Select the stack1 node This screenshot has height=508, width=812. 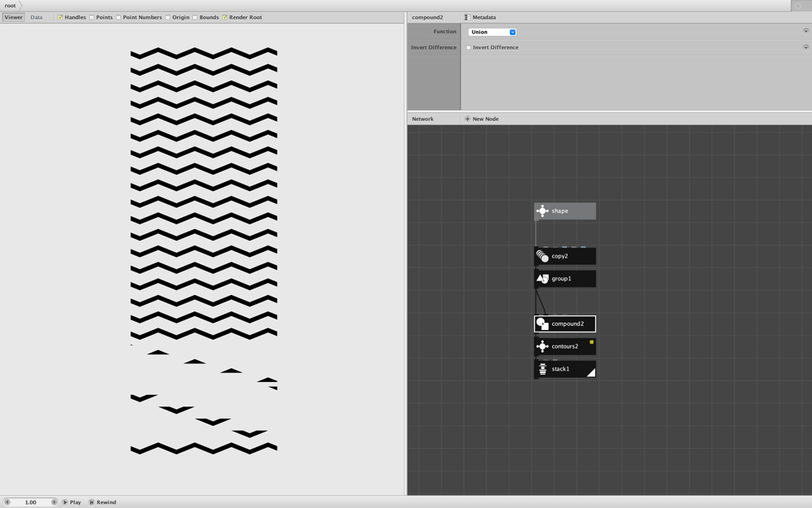pos(564,369)
